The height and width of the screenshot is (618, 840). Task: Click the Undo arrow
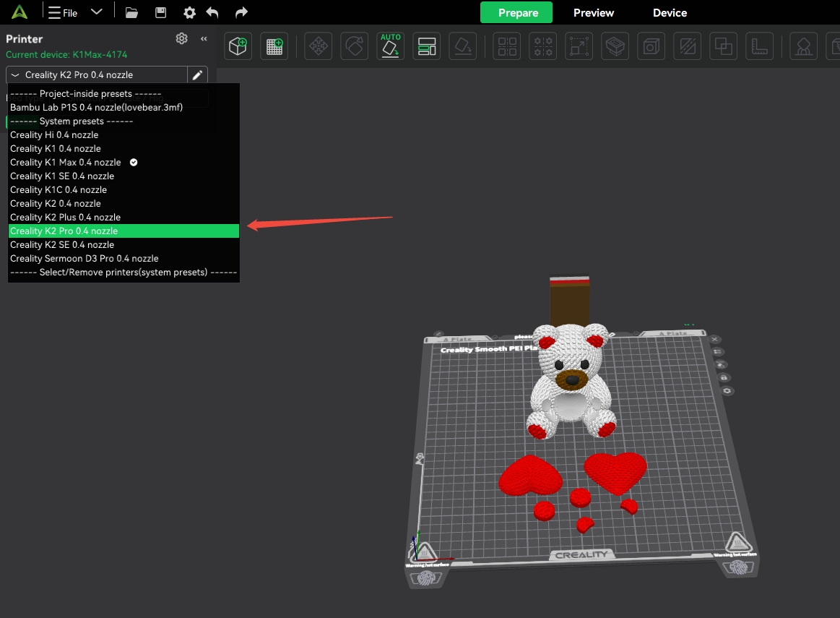click(212, 12)
